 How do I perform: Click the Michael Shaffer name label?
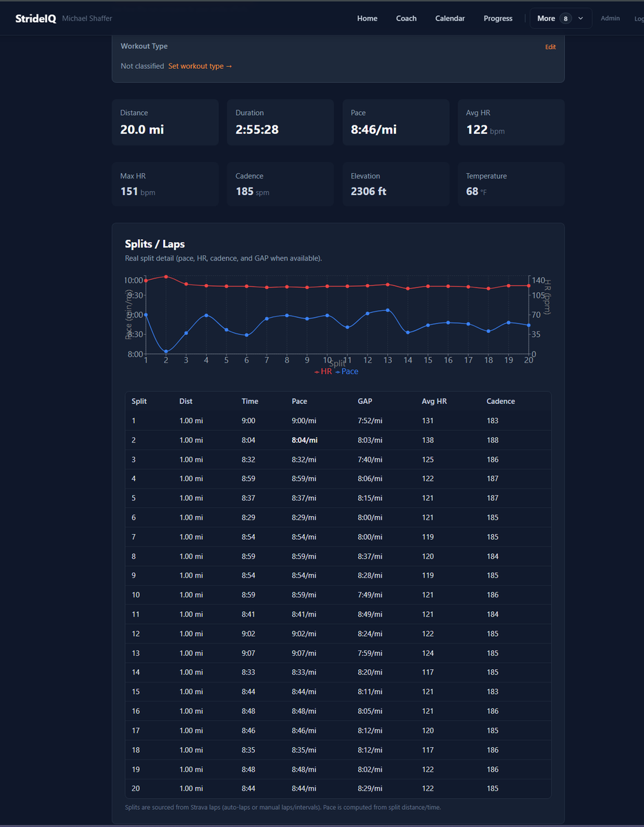[87, 18]
